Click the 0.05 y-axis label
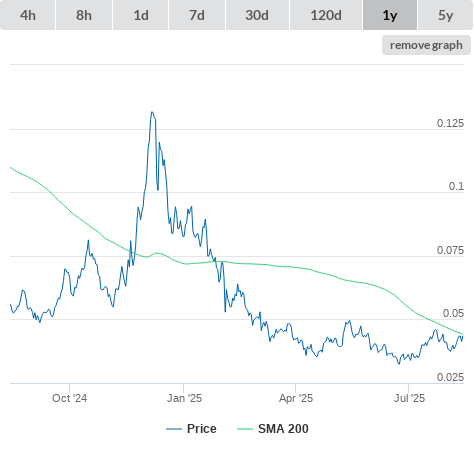The image size is (474, 455). pyautogui.click(x=453, y=313)
